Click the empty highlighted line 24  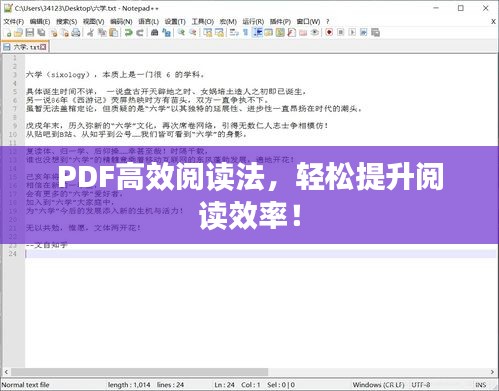(261, 254)
